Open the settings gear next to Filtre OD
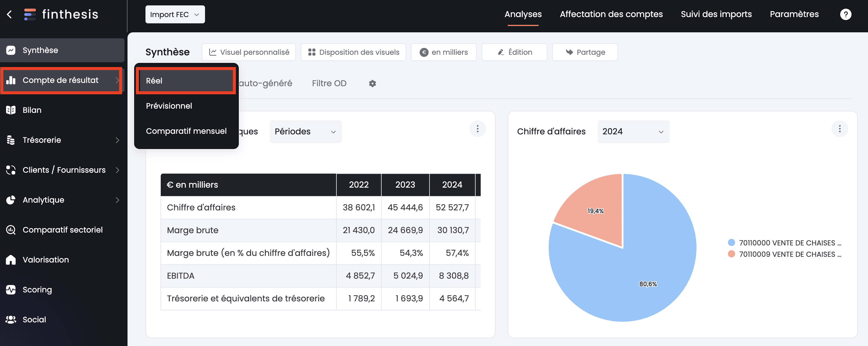The width and height of the screenshot is (868, 346). [372, 84]
